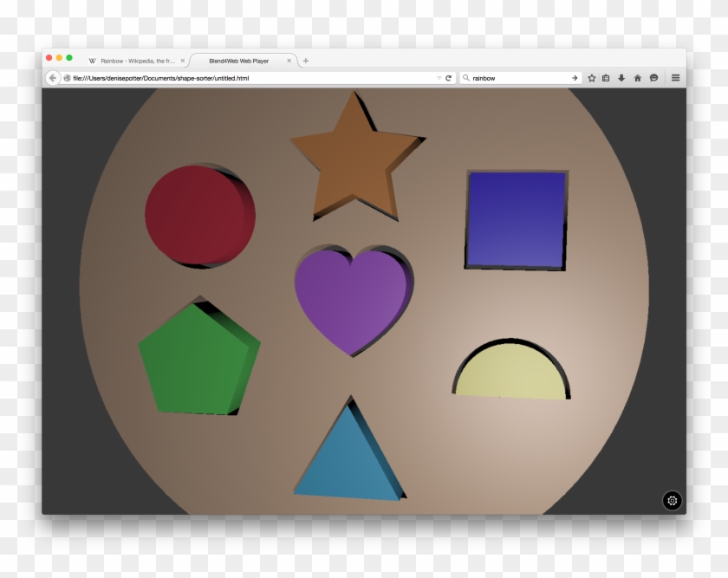Bookmark the page using the star icon
728x578 pixels.
[591, 77]
